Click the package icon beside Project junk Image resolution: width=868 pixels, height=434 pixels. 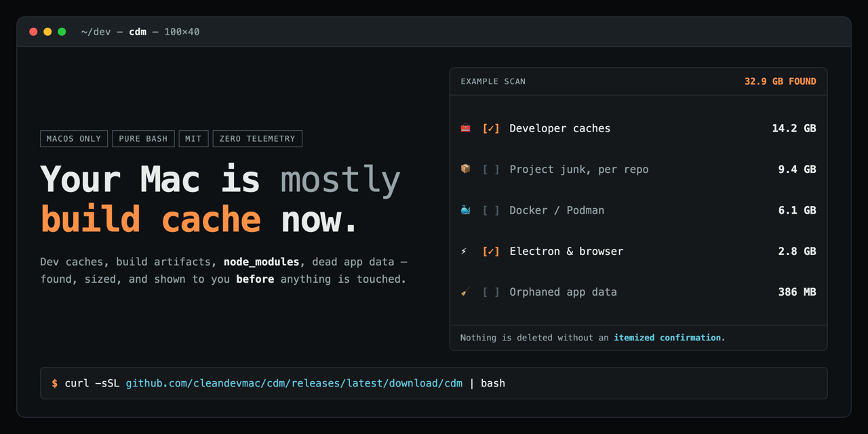tap(465, 169)
